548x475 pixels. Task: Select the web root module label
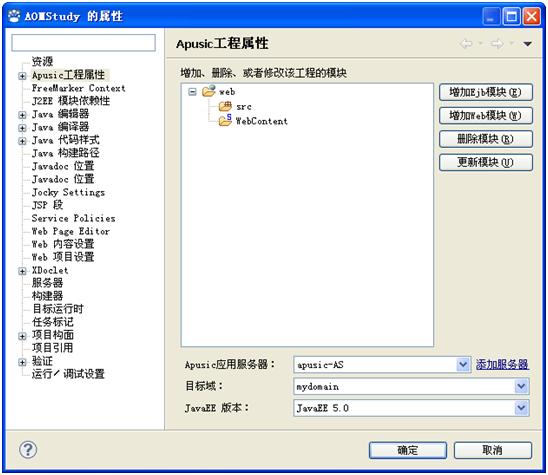227,92
